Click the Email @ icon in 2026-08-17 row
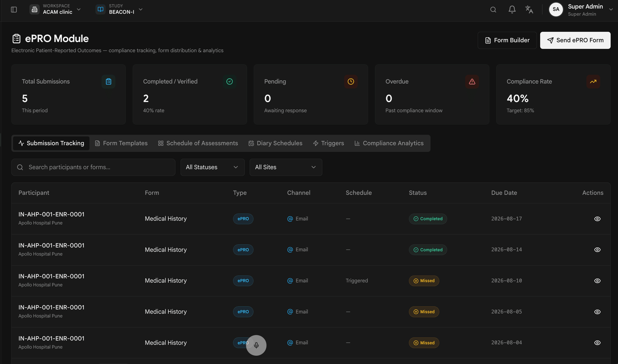Viewport: 618px width, 364px height. (x=290, y=219)
